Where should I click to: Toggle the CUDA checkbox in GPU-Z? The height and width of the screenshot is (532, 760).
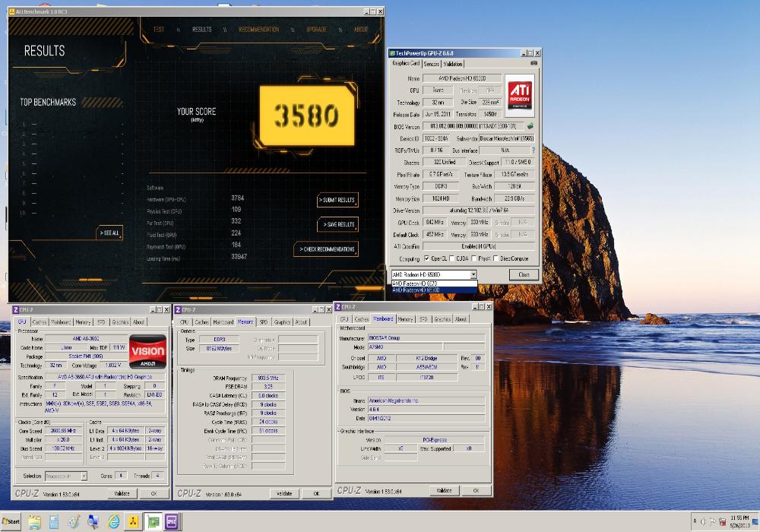click(451, 258)
